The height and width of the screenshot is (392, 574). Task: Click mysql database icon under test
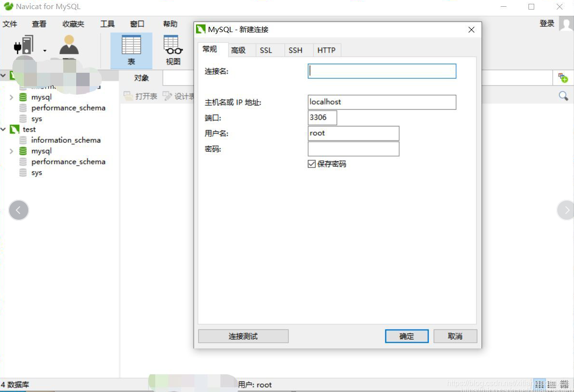click(23, 151)
